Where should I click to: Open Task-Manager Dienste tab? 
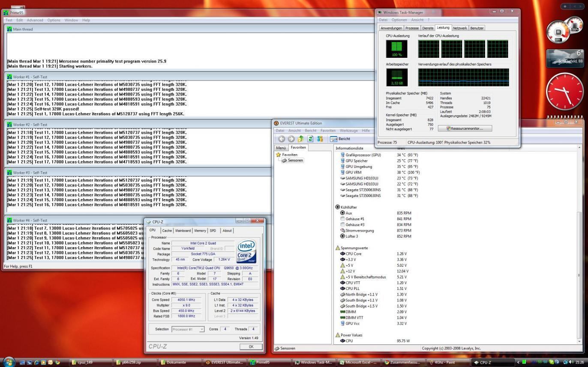click(x=428, y=28)
